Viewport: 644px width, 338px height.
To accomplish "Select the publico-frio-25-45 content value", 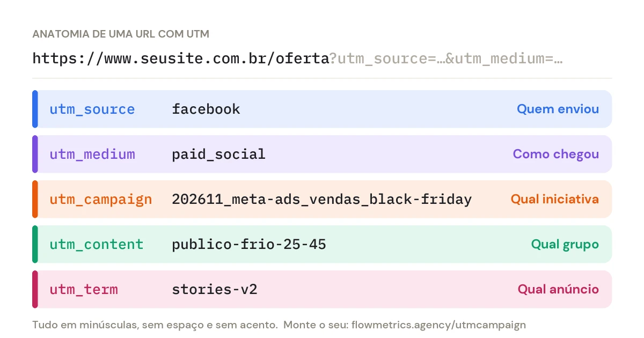I will (x=249, y=245).
